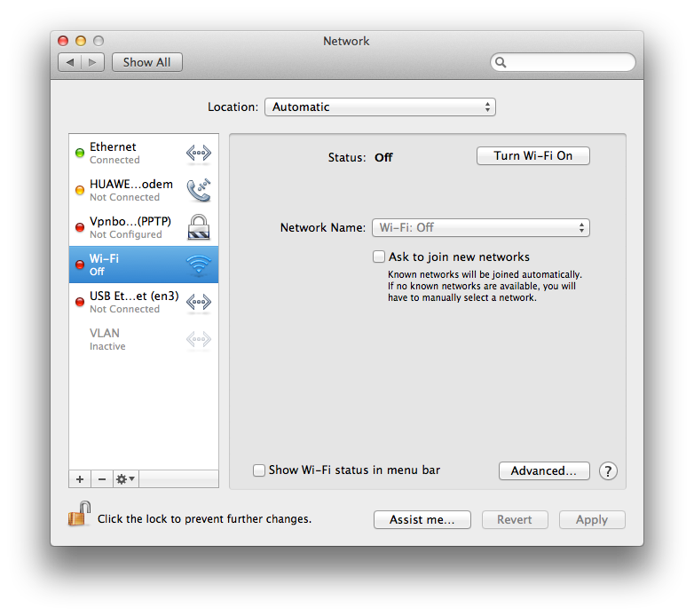Screen dimensions: 694x616
Task: Click the USB Ethernet en3 arrows icon
Action: tap(198, 303)
